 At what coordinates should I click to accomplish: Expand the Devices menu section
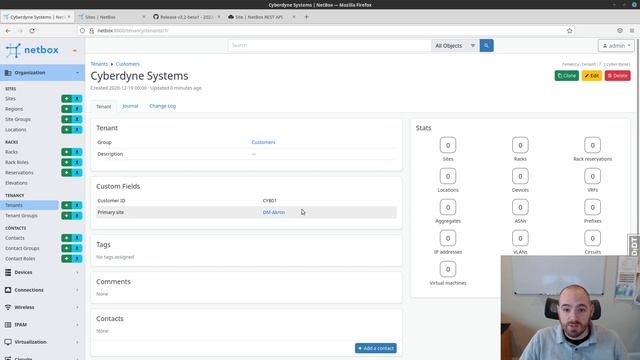point(42,272)
